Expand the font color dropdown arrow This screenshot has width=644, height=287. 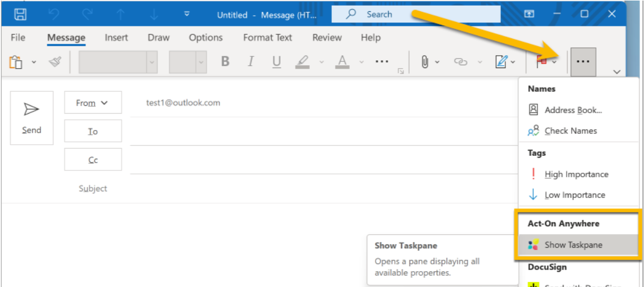coord(361,62)
